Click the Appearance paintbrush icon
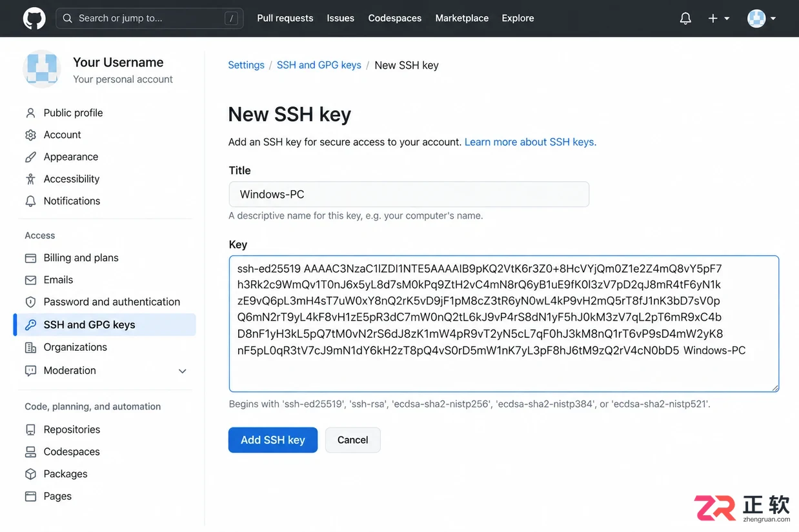Viewport: 799px width, 532px height. [x=30, y=157]
